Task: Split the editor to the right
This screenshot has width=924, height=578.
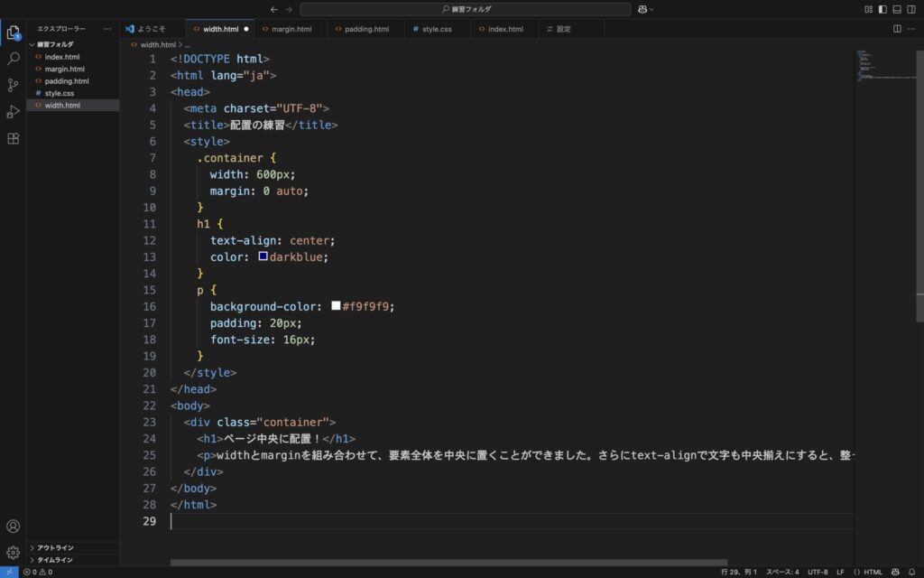Action: [x=897, y=28]
